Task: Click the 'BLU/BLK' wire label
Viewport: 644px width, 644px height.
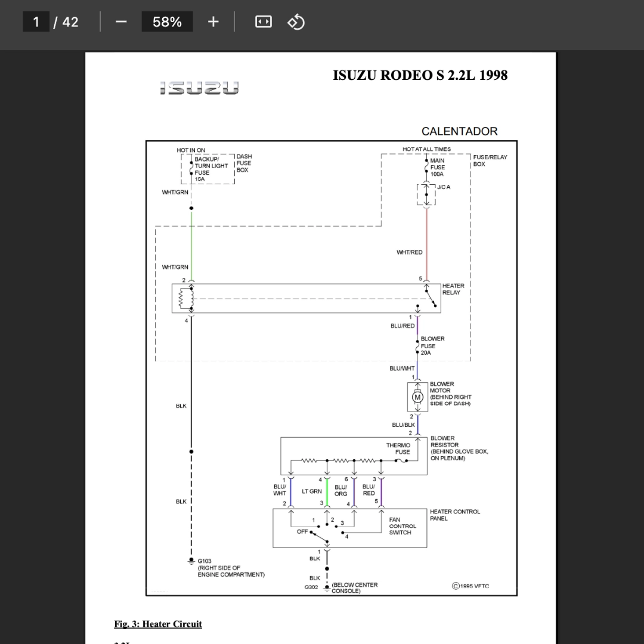Action: pos(403,425)
